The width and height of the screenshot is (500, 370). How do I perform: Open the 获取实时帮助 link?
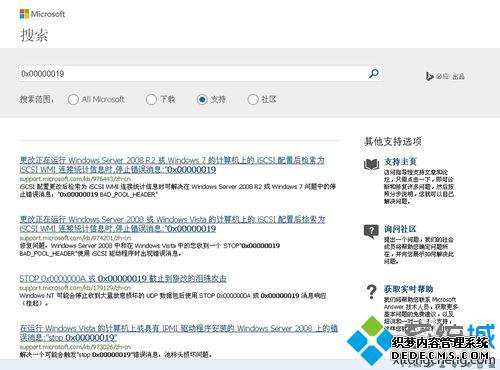point(408,289)
